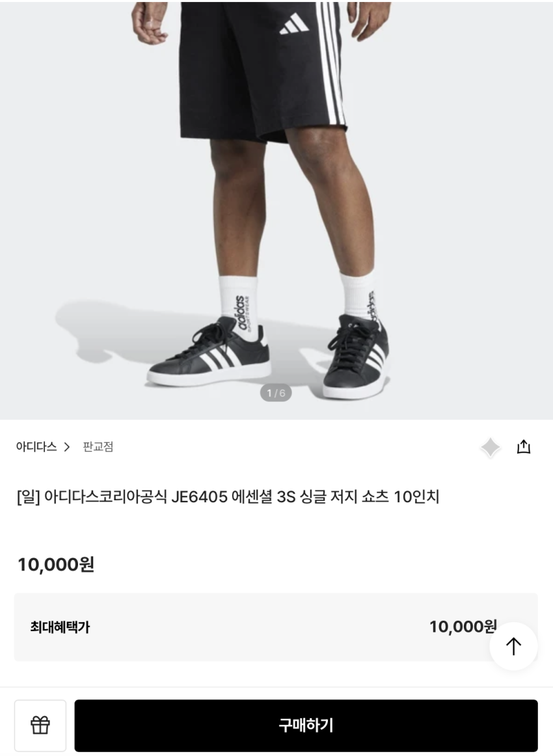Click the black sneaker on the left
This screenshot has height=756, width=553.
[209, 354]
